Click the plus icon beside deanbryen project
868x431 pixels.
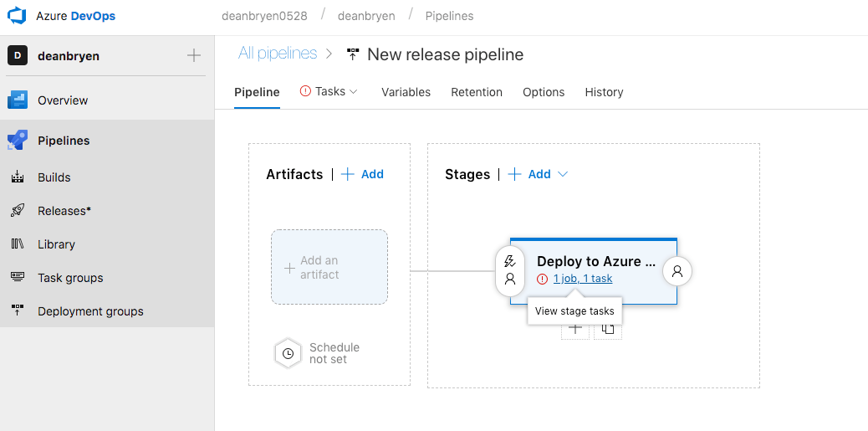(x=194, y=56)
